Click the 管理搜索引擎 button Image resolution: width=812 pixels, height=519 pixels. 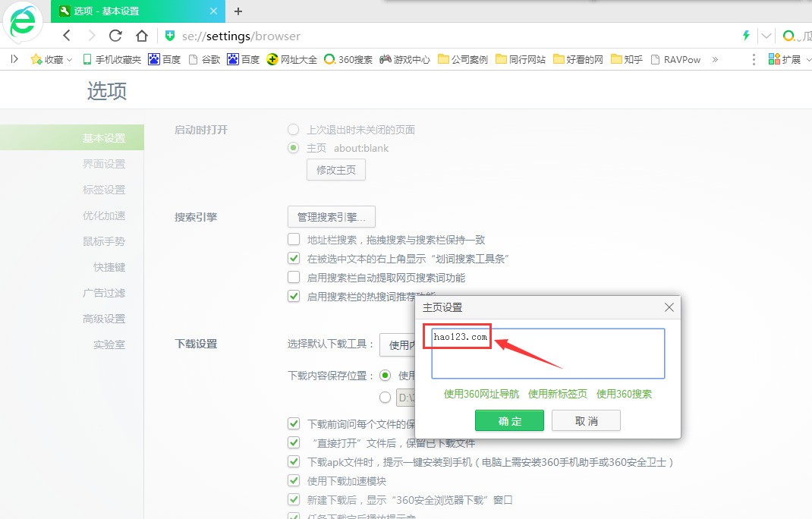coord(332,217)
